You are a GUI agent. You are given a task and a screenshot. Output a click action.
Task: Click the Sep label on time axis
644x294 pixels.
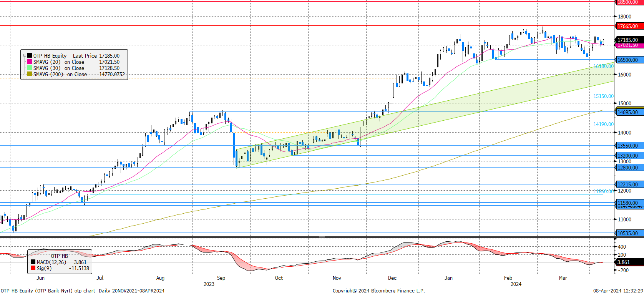point(221,278)
